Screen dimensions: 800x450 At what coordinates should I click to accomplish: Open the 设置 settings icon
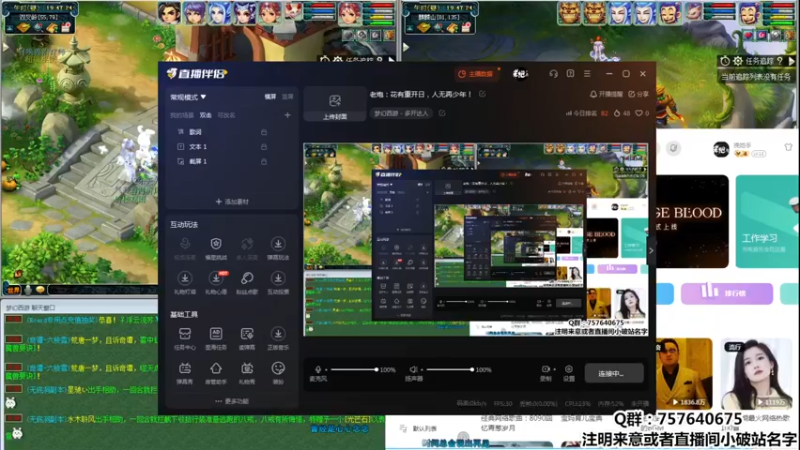click(569, 369)
